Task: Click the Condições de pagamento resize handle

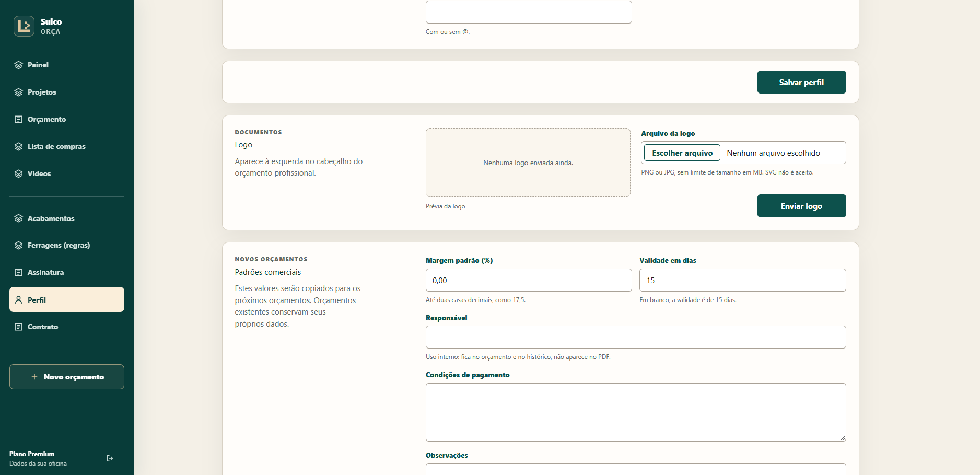Action: coord(843,438)
